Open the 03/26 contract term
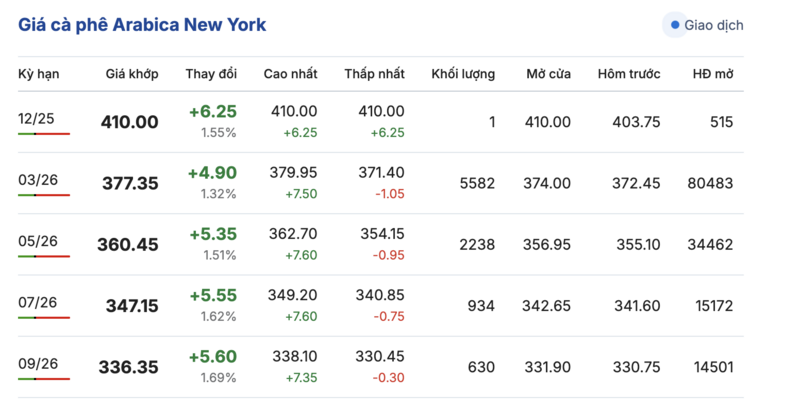Viewport: 800px width, 413px height. pos(36,179)
